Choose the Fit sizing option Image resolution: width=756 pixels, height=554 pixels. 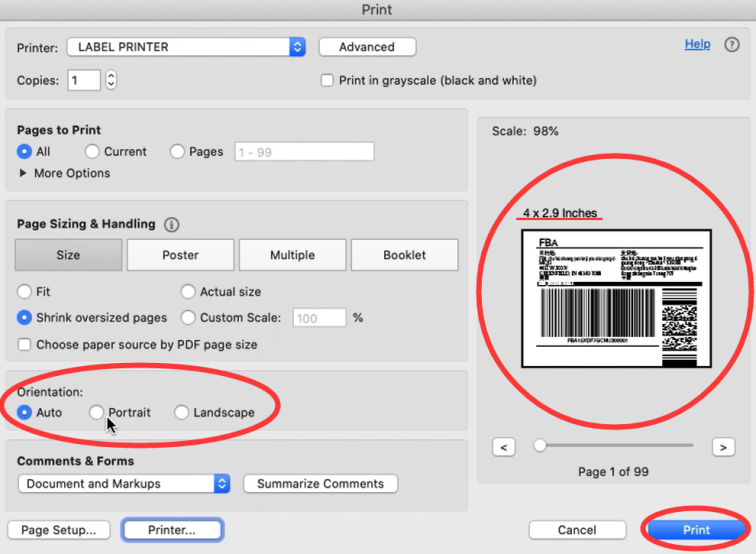click(24, 292)
